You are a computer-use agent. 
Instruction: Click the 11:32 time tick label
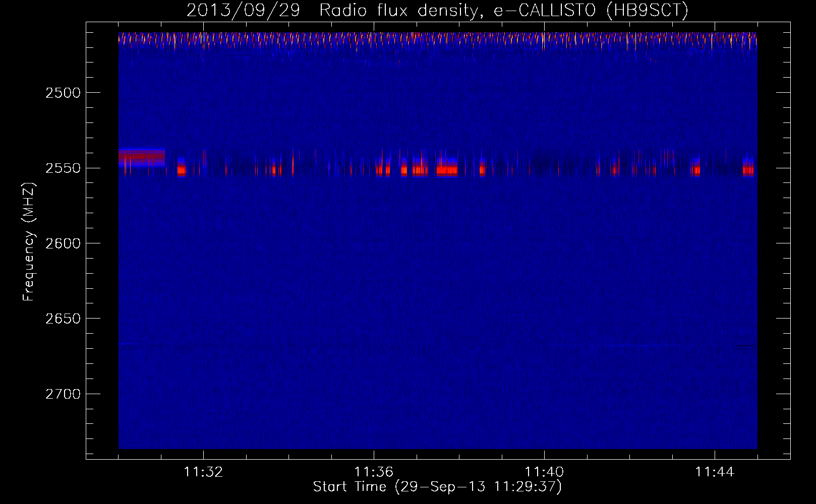203,472
